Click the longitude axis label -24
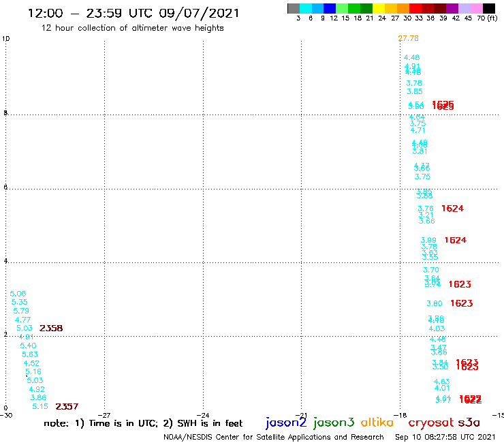 coord(203,415)
